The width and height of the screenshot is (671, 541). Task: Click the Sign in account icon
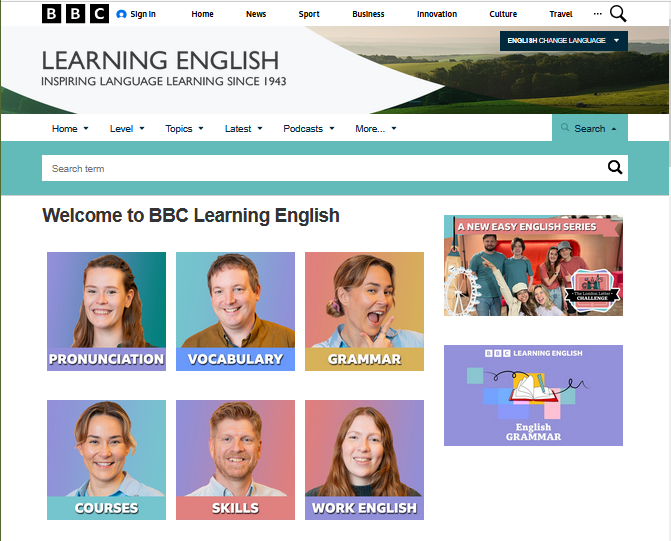click(x=122, y=14)
